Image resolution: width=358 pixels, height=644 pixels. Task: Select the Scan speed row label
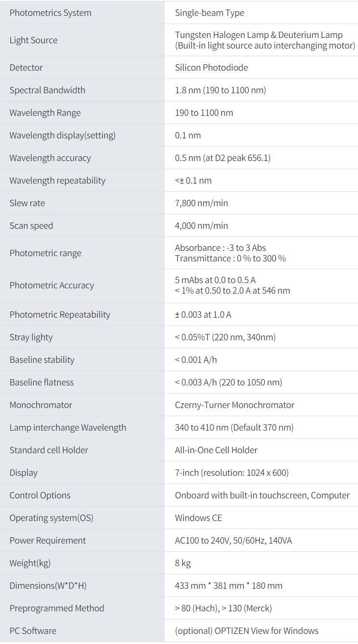click(x=31, y=226)
